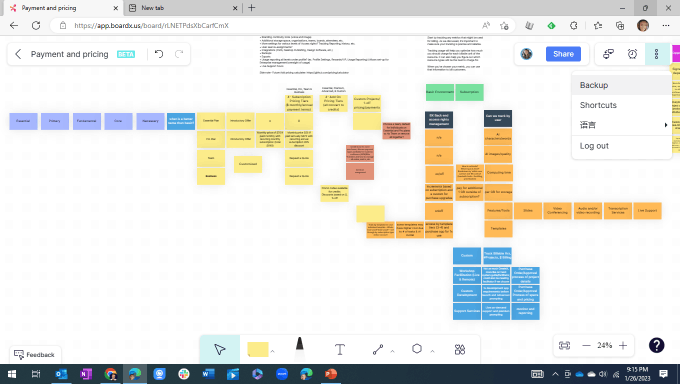Select the blue 'Custom' sticky note
The width and height of the screenshot is (680, 384).
click(x=467, y=256)
